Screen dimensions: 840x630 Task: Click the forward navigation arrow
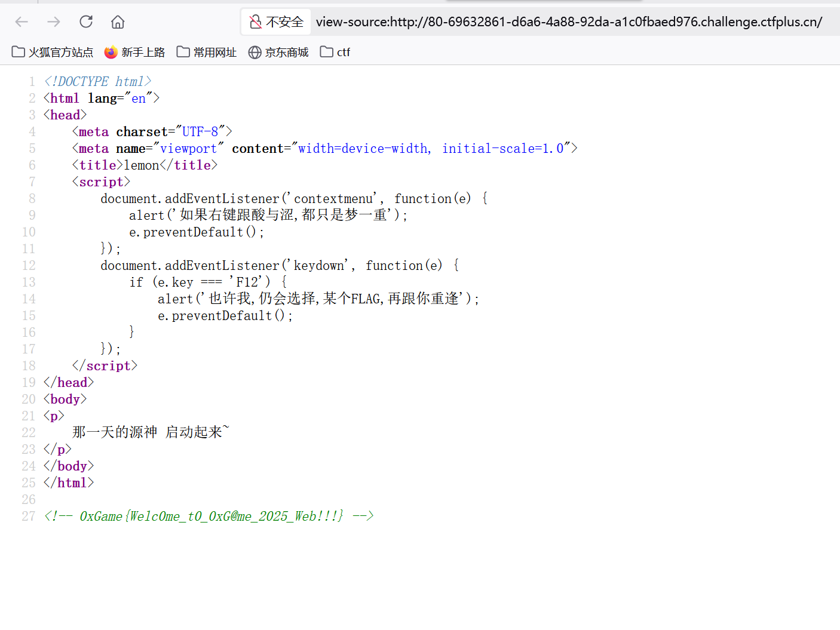[x=54, y=22]
